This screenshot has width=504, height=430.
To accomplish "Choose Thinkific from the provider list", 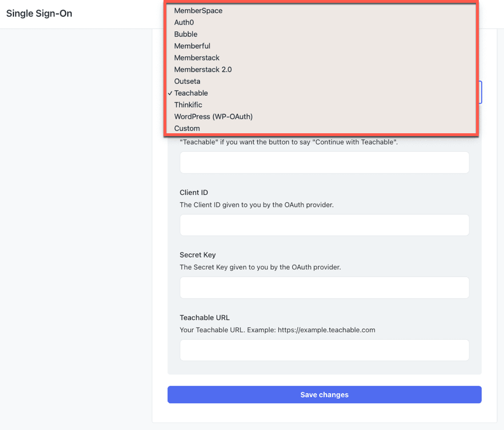I will 188,105.
